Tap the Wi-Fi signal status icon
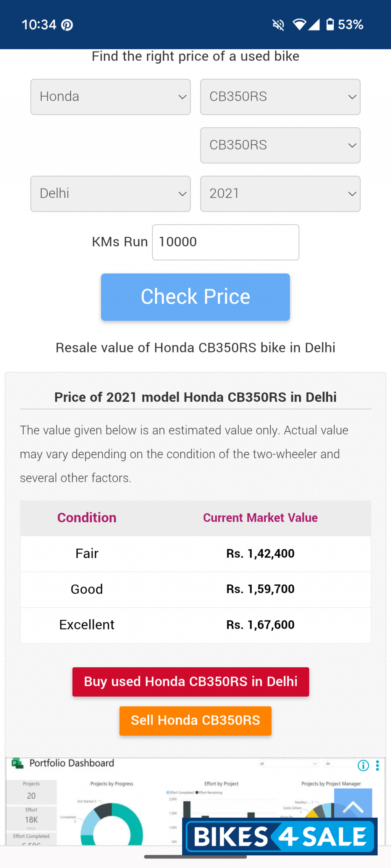 [x=299, y=25]
